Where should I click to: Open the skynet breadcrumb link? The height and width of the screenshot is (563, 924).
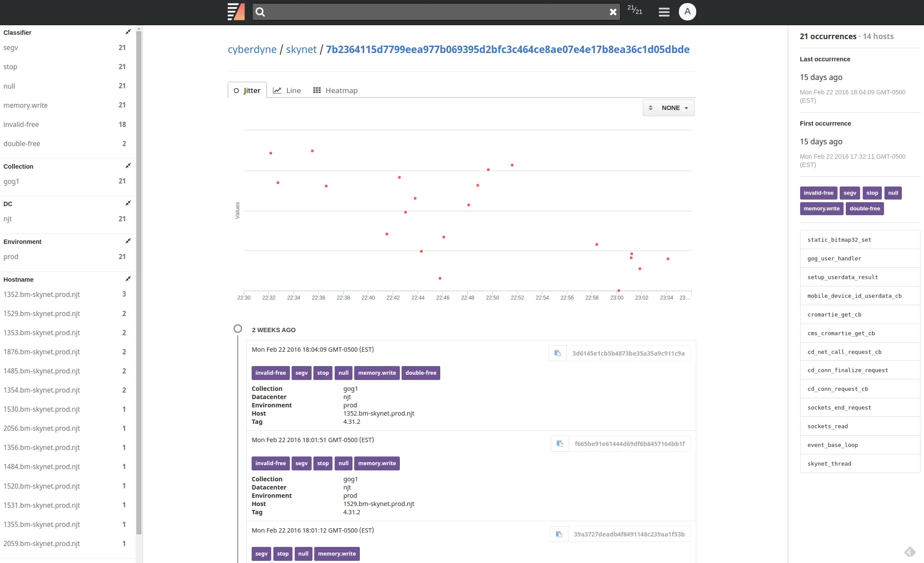(301, 49)
